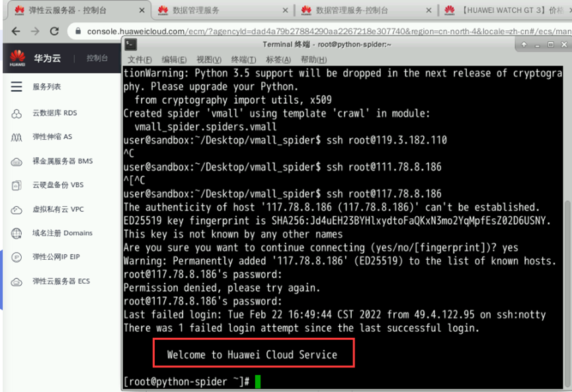This screenshot has height=392, width=572.
Task: Open 弹性伸缩 AS service
Action: (52, 137)
